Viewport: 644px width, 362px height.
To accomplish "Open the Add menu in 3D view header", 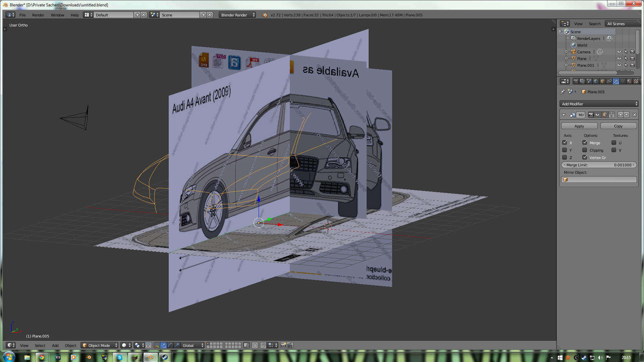I will point(55,345).
